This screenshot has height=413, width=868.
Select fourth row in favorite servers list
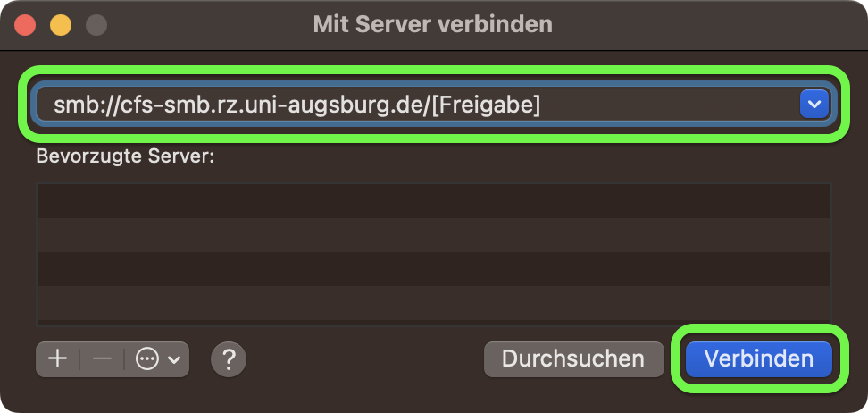point(434,303)
